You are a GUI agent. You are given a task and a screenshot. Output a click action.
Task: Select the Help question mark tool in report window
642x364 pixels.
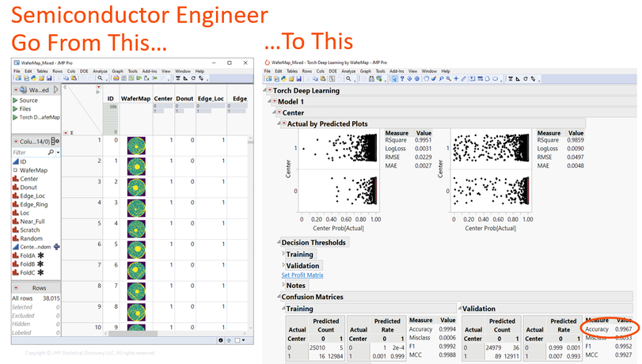click(x=402, y=78)
